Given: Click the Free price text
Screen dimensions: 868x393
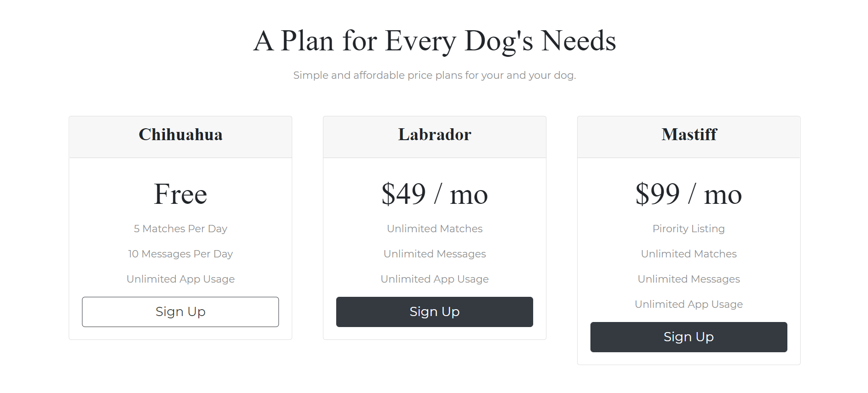Looking at the screenshot, I should tap(180, 194).
